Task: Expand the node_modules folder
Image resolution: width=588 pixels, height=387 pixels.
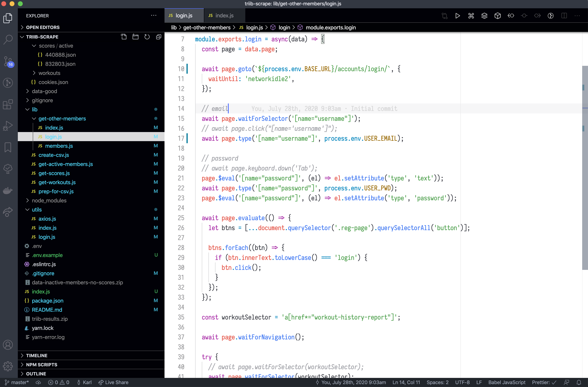Action: [49, 201]
